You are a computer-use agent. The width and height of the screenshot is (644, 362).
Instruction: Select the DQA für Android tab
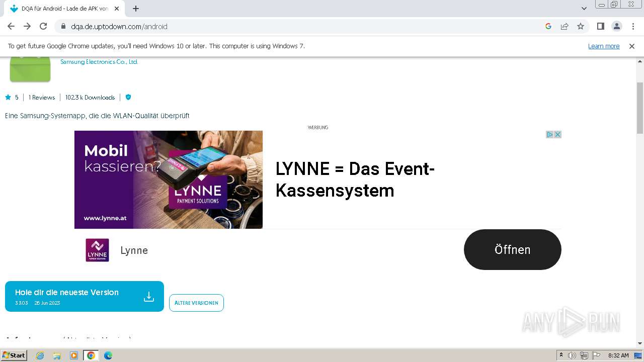tap(64, 9)
